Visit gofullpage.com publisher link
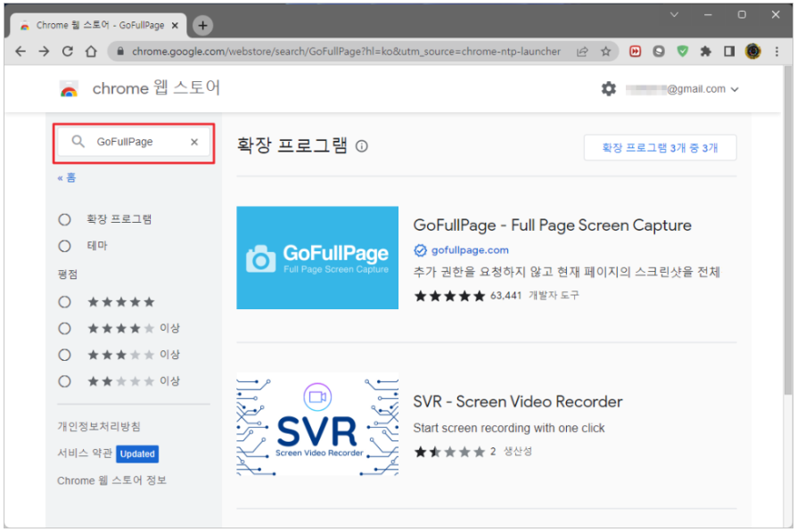Viewport: 797px width, 532px height. [x=470, y=250]
